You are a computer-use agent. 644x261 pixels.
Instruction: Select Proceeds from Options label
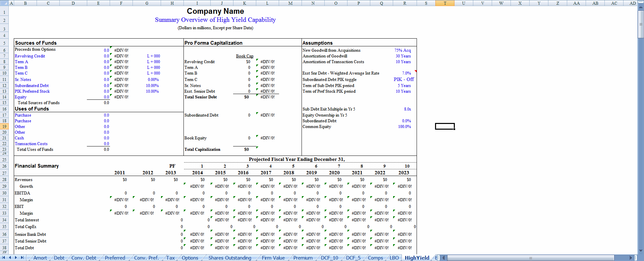point(35,49)
